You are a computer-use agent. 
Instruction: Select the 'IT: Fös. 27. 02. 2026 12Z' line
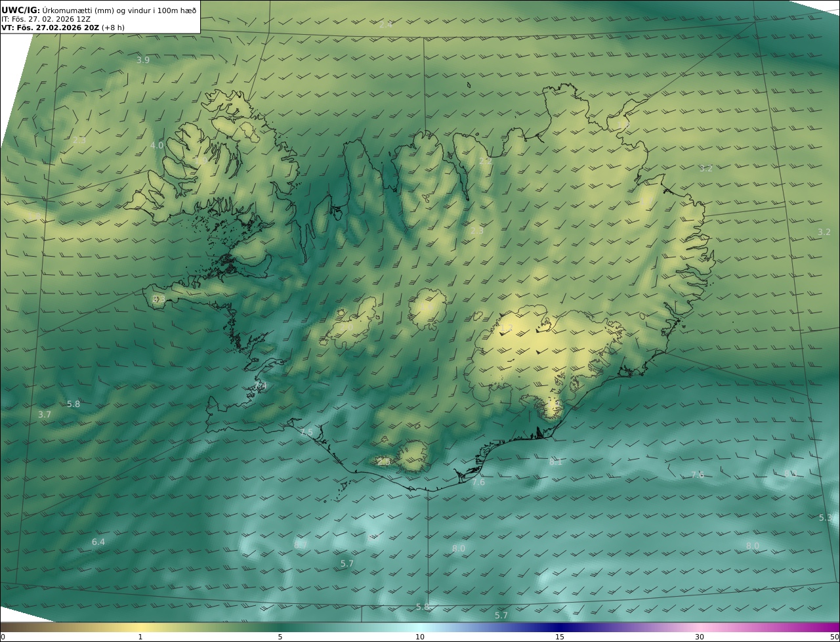tap(45, 19)
